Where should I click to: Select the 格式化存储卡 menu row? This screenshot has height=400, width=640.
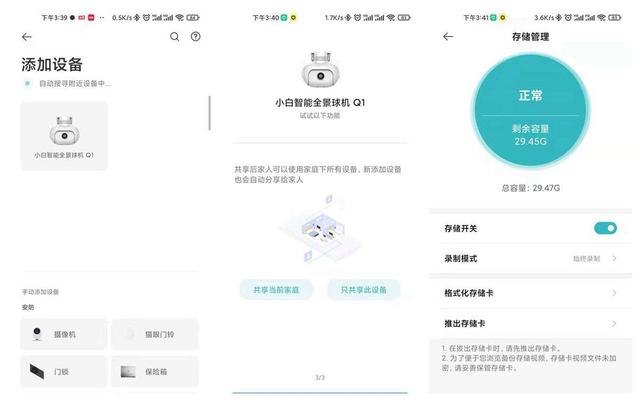tap(531, 293)
